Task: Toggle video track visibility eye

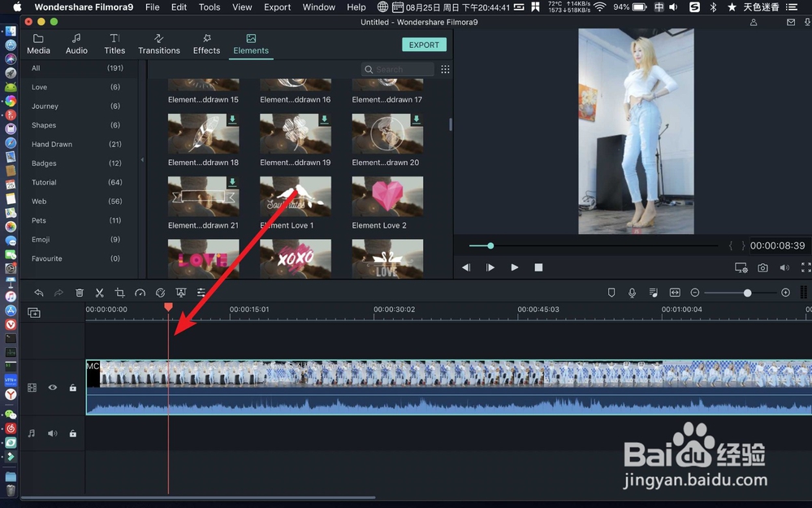Action: (53, 387)
